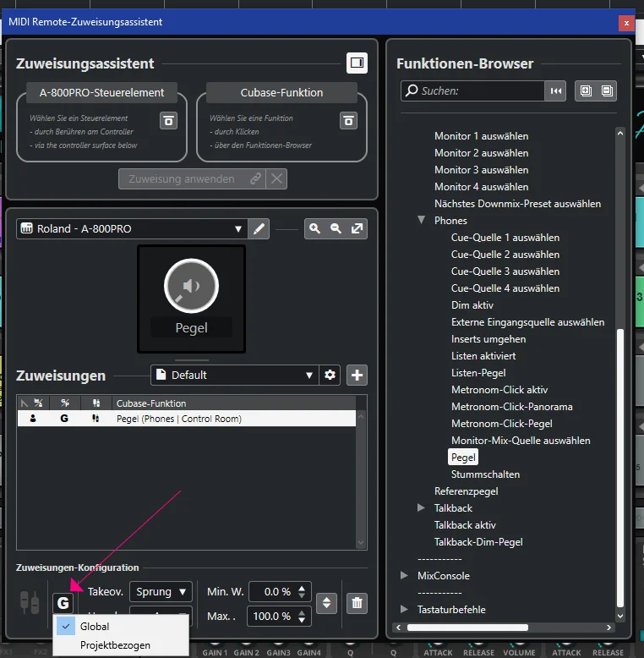
Task: Select Cue-Quelle 2 auswählen
Action: click(x=505, y=255)
